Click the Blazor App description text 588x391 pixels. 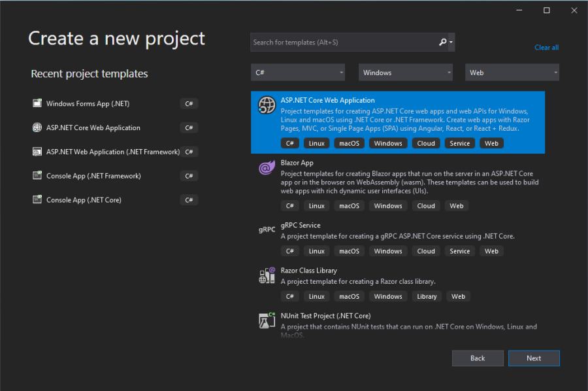[x=410, y=182]
